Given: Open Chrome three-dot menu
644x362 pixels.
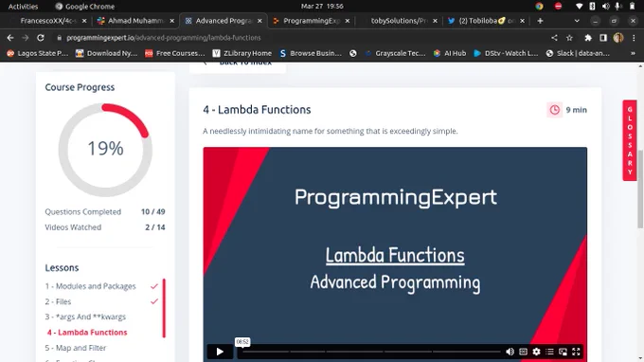Looking at the screenshot, I should coord(634,38).
